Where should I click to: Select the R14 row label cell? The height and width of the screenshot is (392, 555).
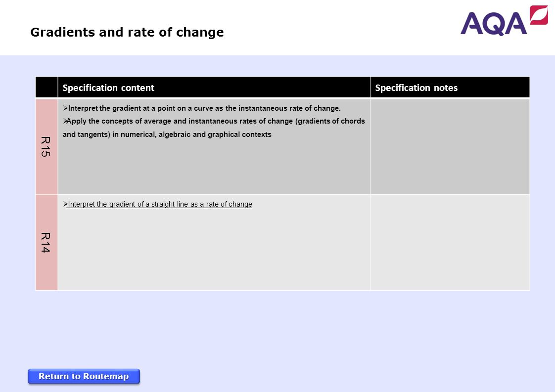[46, 242]
